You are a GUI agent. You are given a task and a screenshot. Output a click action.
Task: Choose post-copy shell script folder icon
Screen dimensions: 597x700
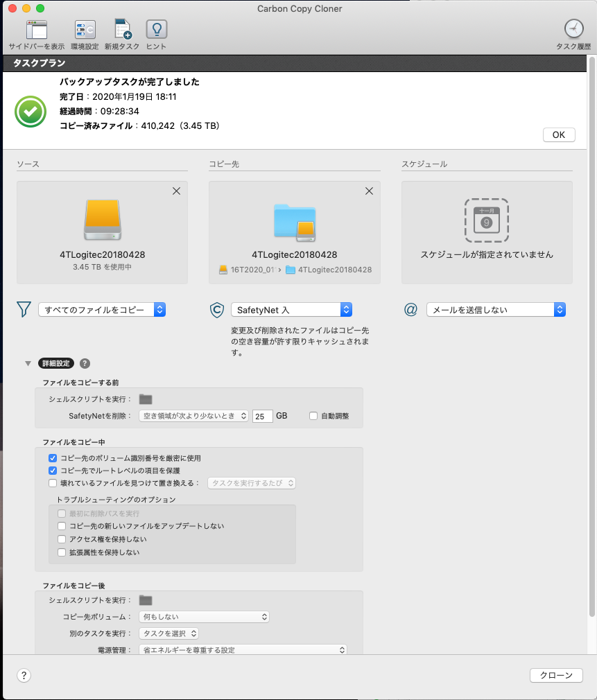coord(146,600)
